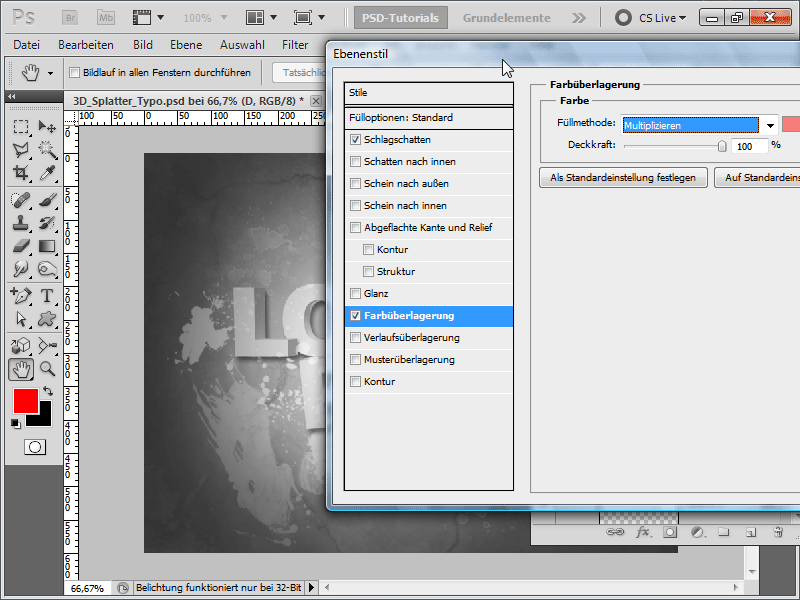Open the Bearbeiten menu

click(86, 45)
